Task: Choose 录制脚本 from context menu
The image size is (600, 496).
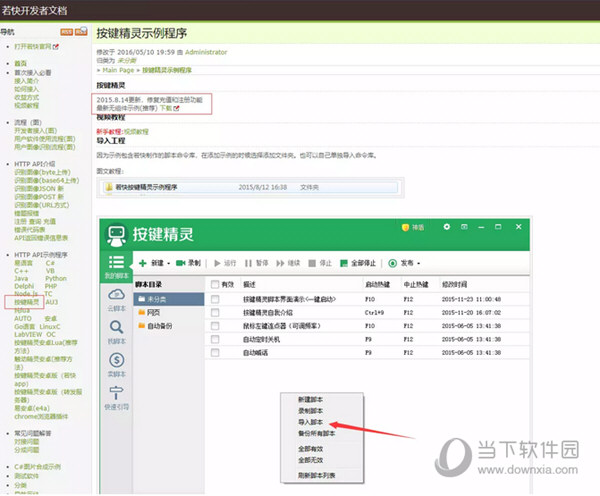Action: pos(310,411)
